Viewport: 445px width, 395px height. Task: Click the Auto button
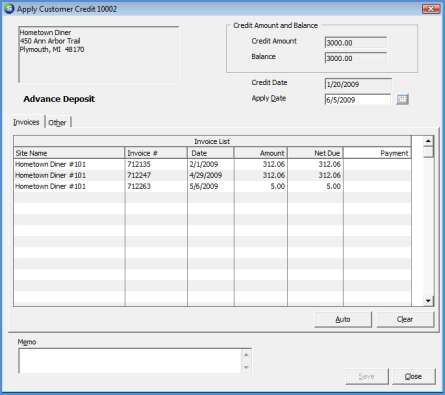(x=343, y=319)
